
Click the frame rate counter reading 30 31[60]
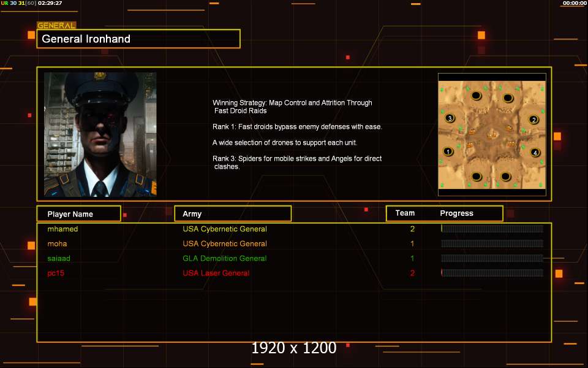(x=23, y=3)
